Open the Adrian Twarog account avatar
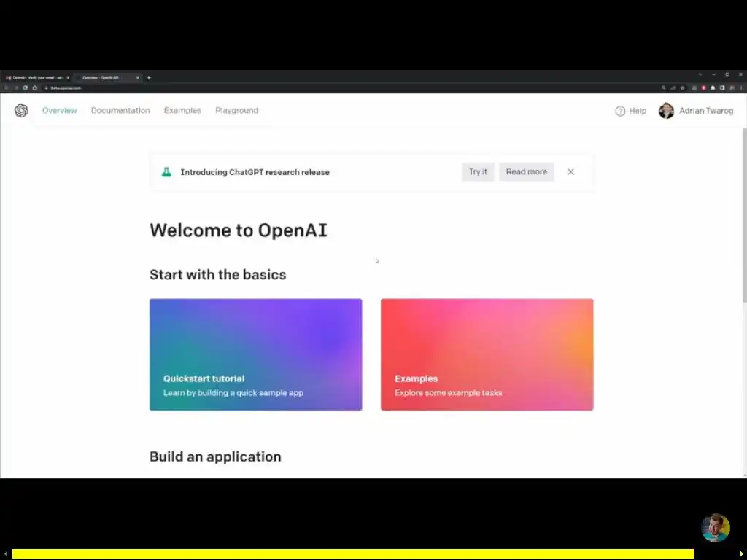The width and height of the screenshot is (747, 560). (666, 111)
